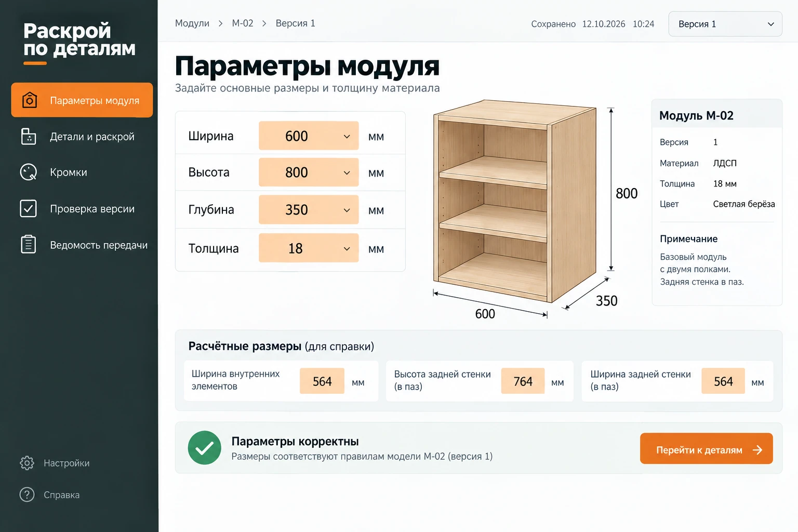Click the text 'Светлая берёза'
Viewport: 798px width, 532px height.
[x=744, y=204]
